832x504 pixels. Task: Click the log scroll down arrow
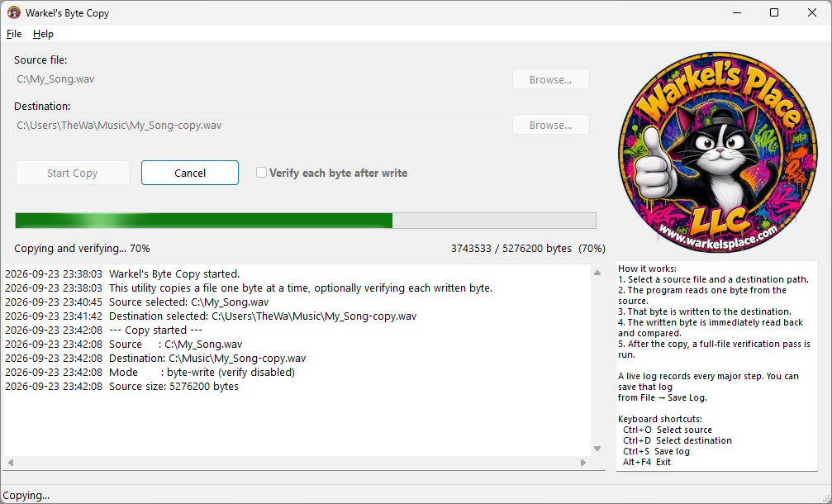click(x=597, y=449)
